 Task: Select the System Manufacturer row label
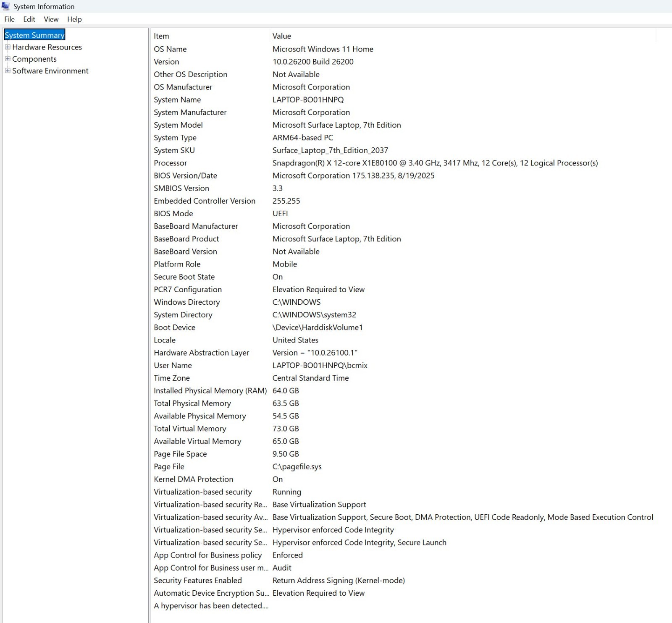190,112
